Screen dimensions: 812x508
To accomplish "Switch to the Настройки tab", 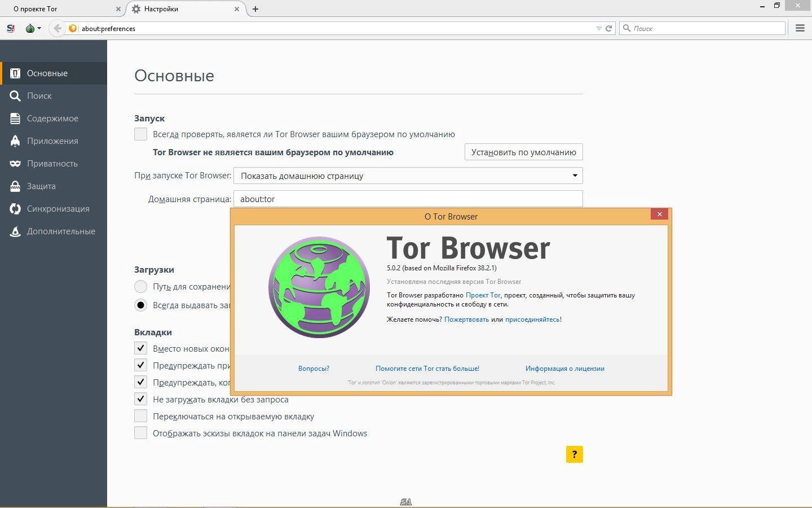I will [184, 9].
